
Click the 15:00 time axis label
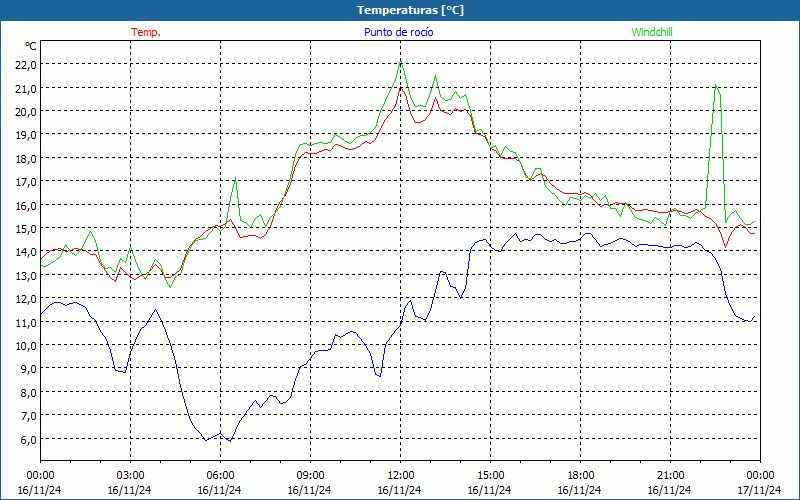tap(490, 476)
